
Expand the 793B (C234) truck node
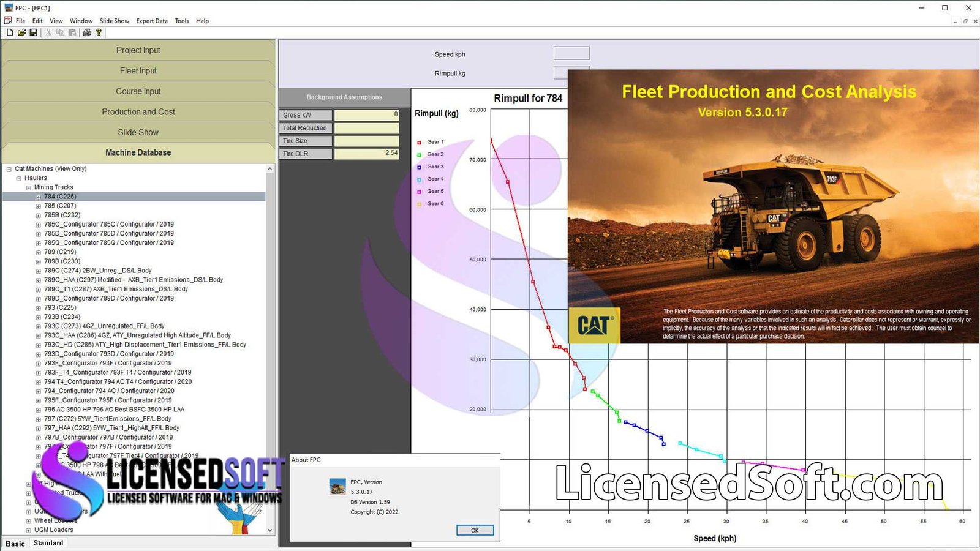[39, 317]
